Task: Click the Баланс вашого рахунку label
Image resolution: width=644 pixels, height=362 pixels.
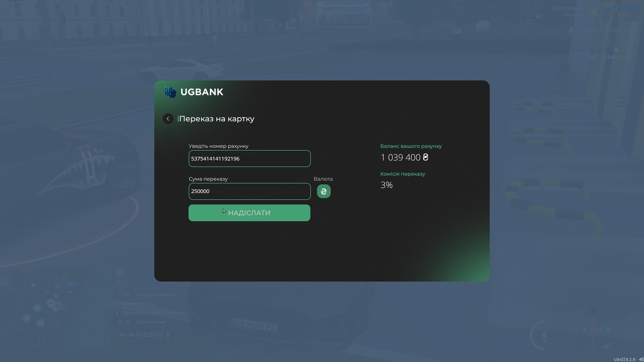Action: [411, 146]
